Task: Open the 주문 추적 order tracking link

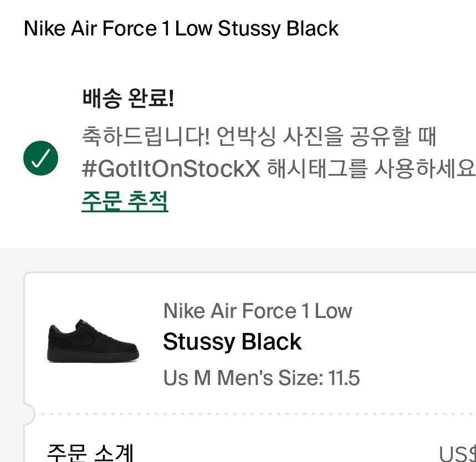Action: (x=125, y=201)
